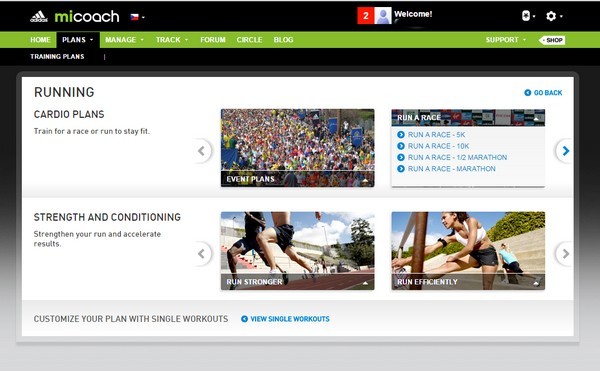Select the TRAINING PLANS submenu item
The height and width of the screenshot is (371, 600).
[57, 57]
